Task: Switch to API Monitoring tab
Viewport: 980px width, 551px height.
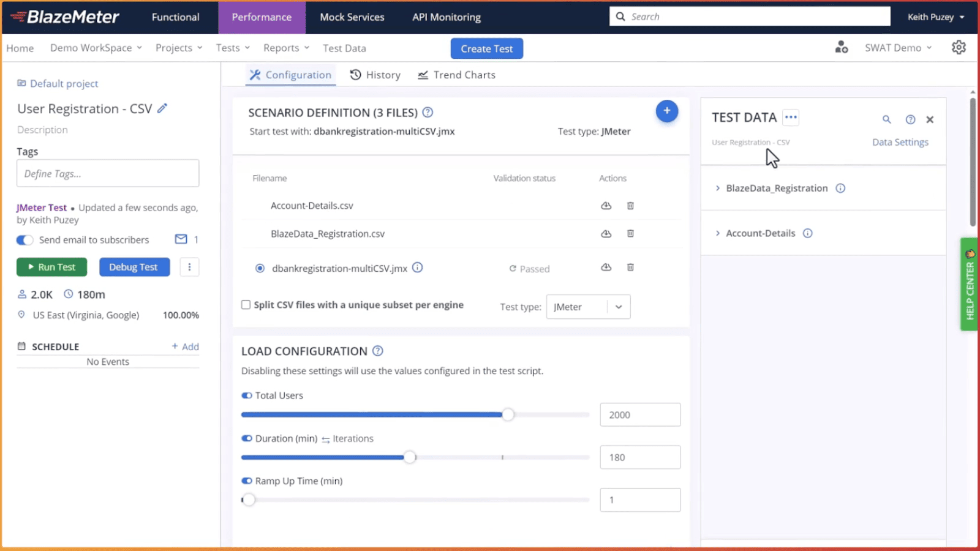Action: [x=447, y=17]
